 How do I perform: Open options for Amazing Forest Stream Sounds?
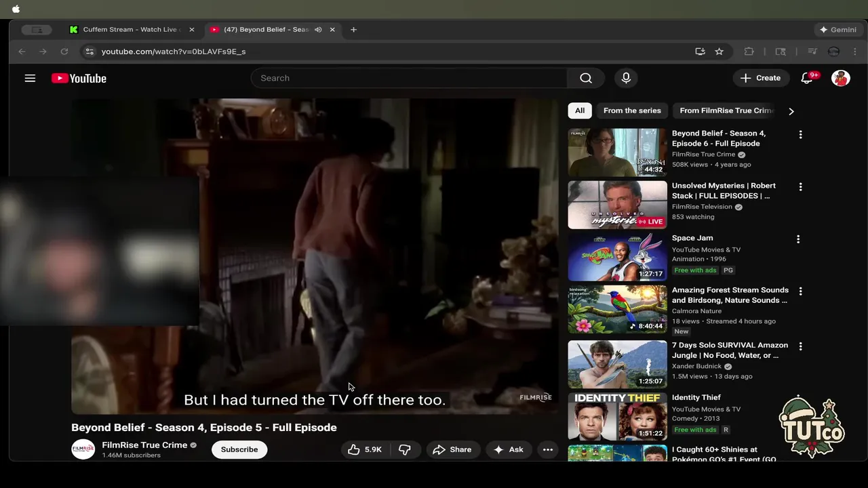800,291
